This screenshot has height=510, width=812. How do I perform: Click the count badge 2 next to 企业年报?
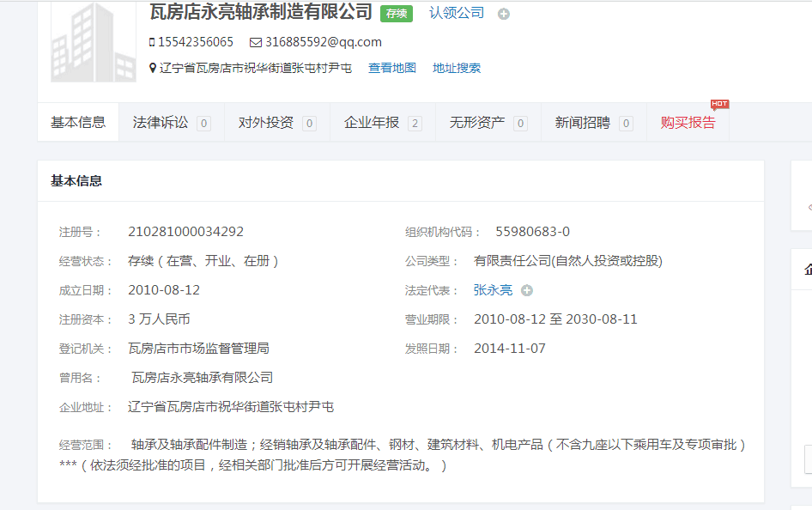415,124
